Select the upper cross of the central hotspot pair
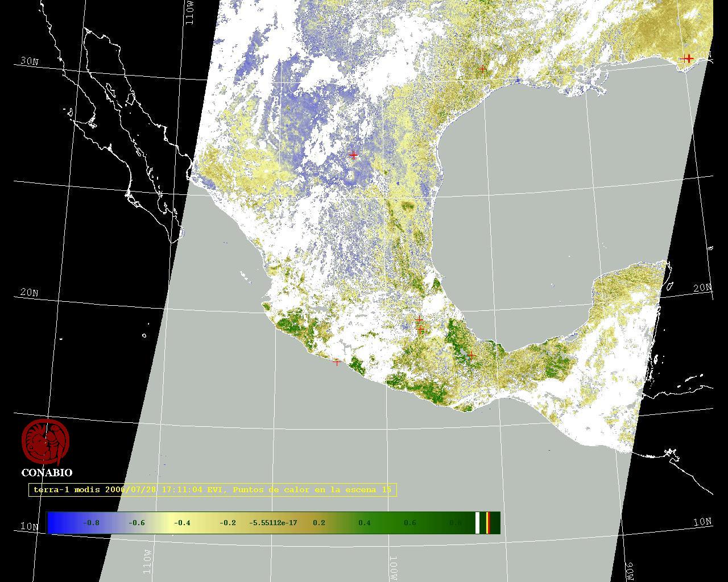This screenshot has width=728, height=582. click(419, 319)
